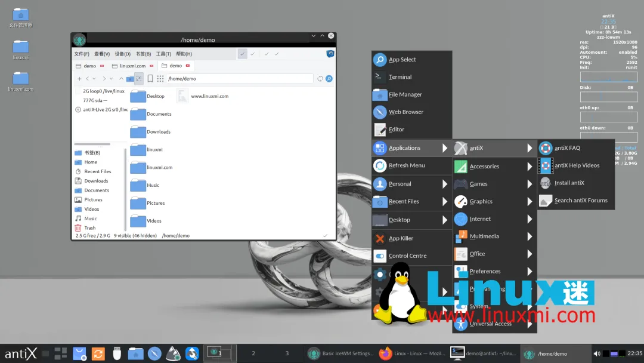
Task: Launch Terminal from the antiX menu
Action: [x=411, y=77]
